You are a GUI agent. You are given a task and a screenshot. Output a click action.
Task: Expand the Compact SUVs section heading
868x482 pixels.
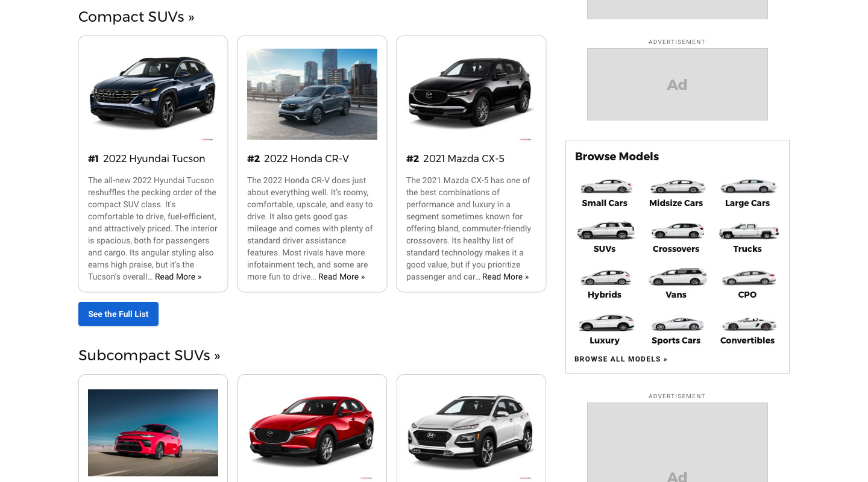point(136,17)
